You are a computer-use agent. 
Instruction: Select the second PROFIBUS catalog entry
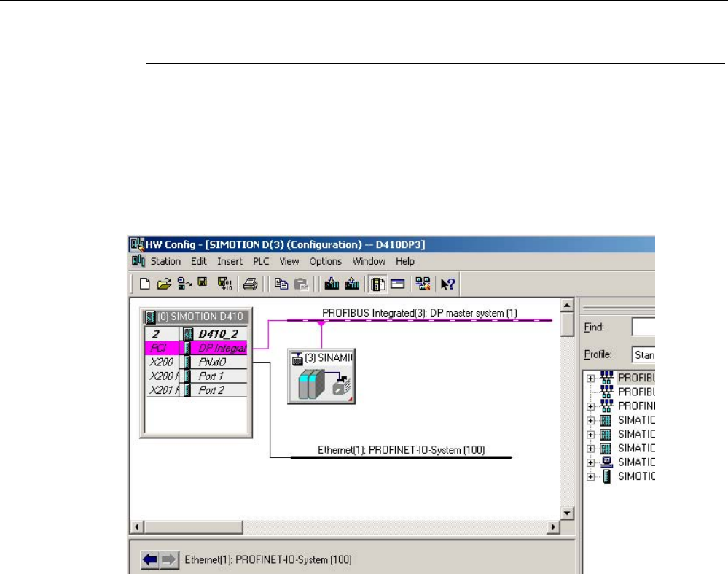click(636, 392)
